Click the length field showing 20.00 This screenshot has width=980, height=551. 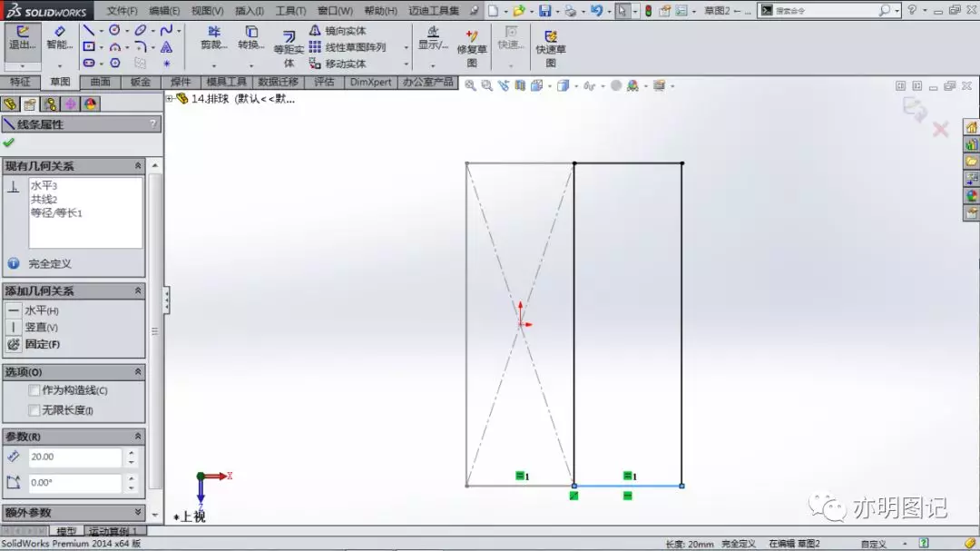pos(74,458)
